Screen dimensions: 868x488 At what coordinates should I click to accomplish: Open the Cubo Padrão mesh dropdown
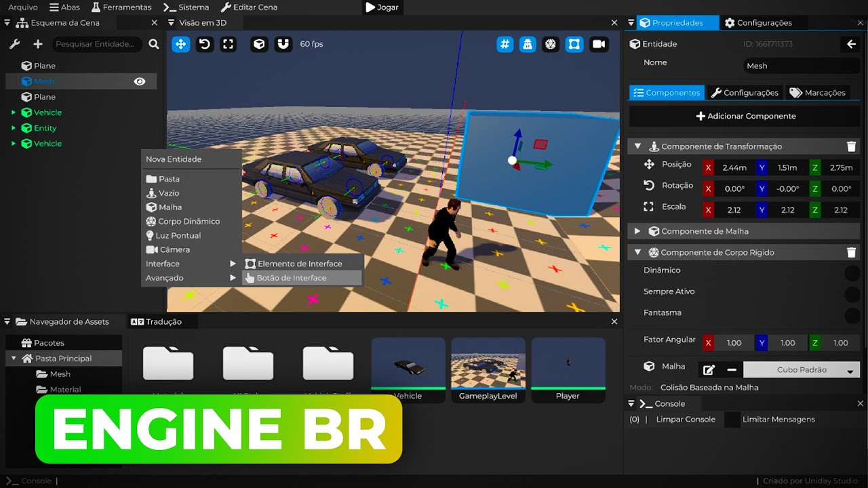[802, 370]
